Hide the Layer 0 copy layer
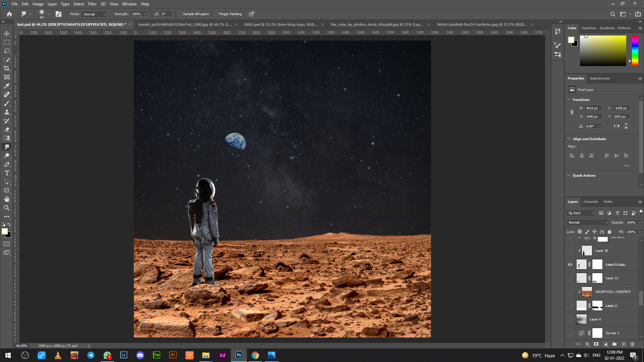Image resolution: width=644 pixels, height=362 pixels. point(570,264)
